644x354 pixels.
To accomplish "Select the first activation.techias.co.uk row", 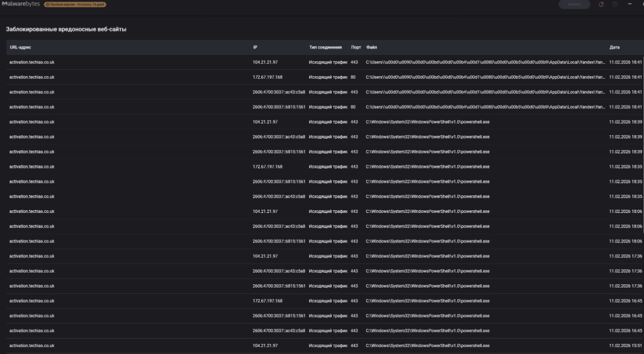I will coord(32,62).
